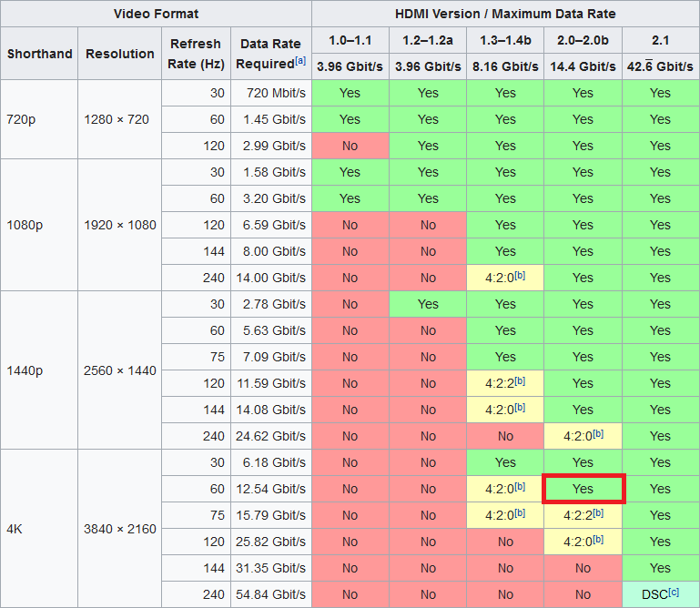Click the 31.35 Gbit/s data rate
The image size is (700, 608).
pyautogui.click(x=271, y=568)
